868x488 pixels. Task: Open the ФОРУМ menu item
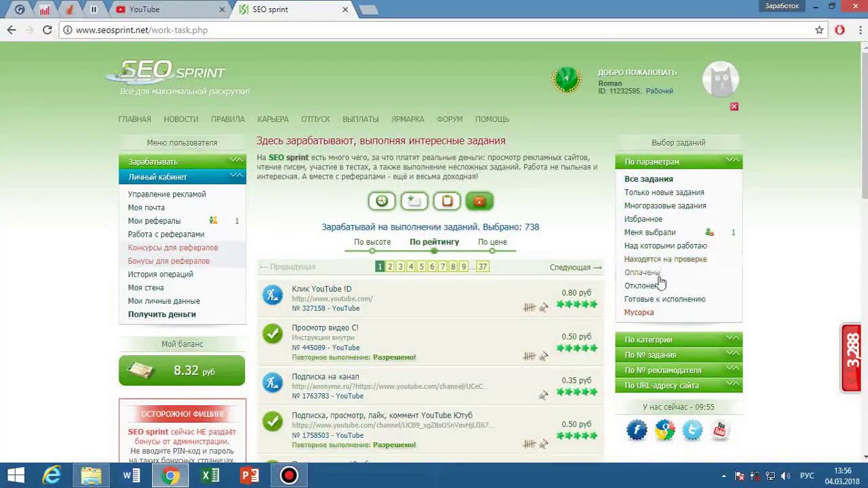click(450, 119)
